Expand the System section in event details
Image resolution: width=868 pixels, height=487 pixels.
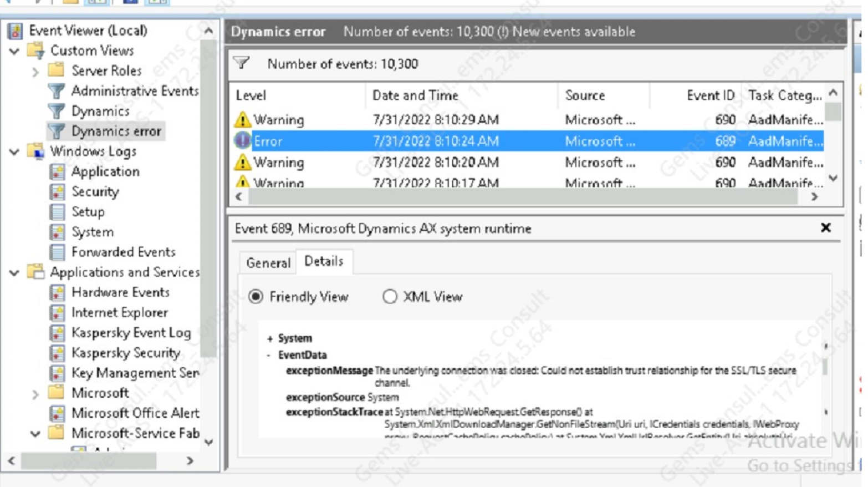pyautogui.click(x=270, y=338)
